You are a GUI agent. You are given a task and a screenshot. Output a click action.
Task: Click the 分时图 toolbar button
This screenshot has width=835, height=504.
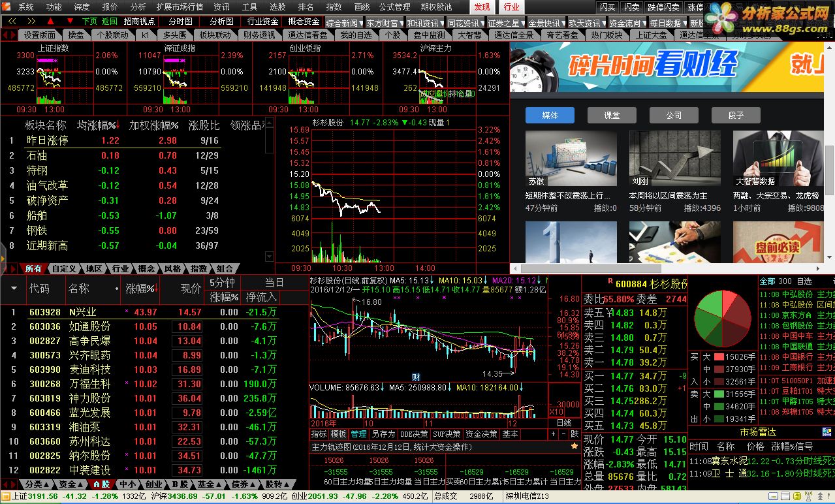click(181, 22)
